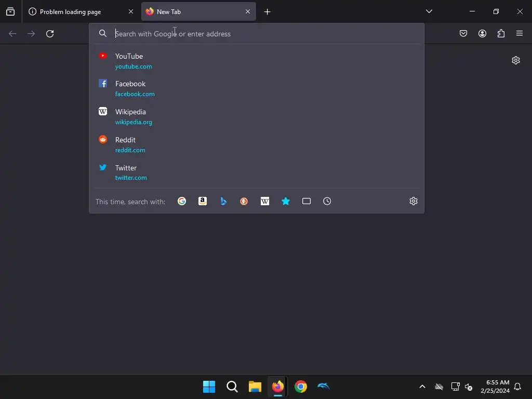
Task: Switch to the Problem loading page tab
Action: [81, 11]
